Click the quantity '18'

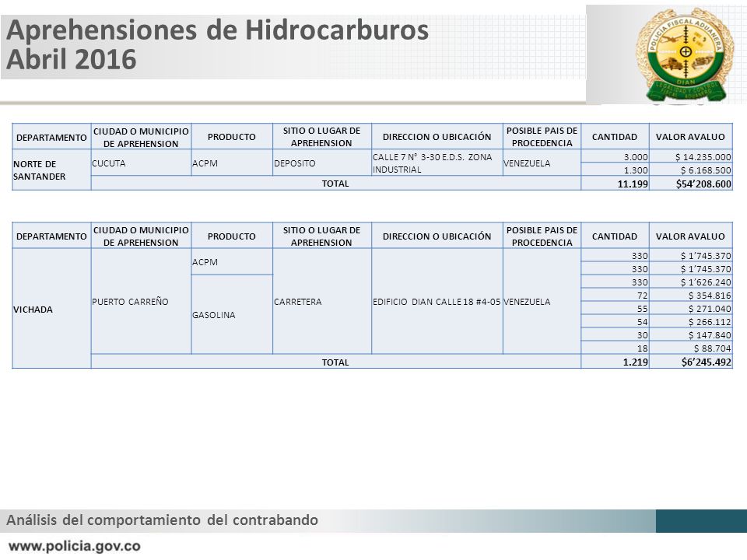tap(642, 348)
